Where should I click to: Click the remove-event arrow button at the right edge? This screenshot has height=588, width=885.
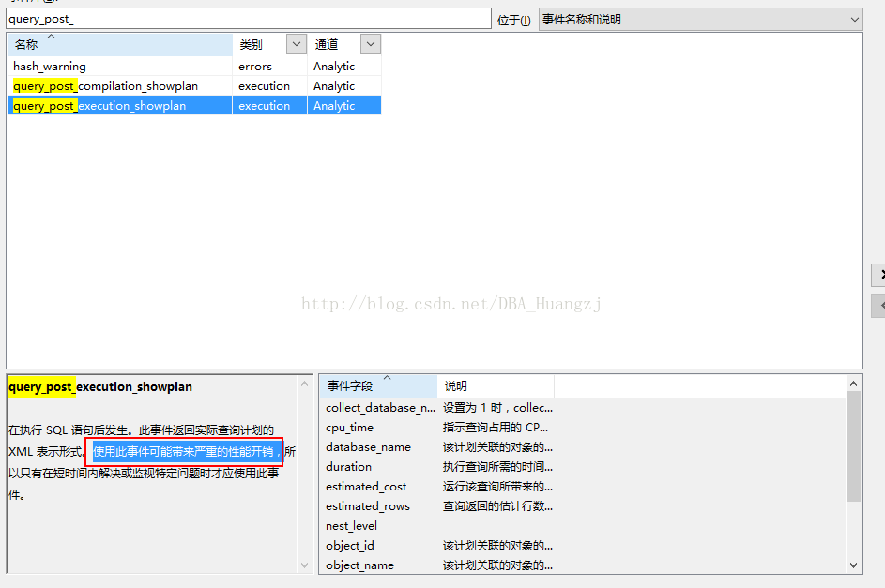pyautogui.click(x=878, y=306)
